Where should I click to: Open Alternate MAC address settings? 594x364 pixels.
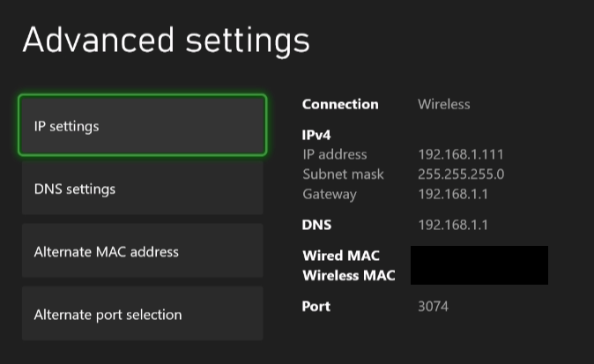point(142,251)
